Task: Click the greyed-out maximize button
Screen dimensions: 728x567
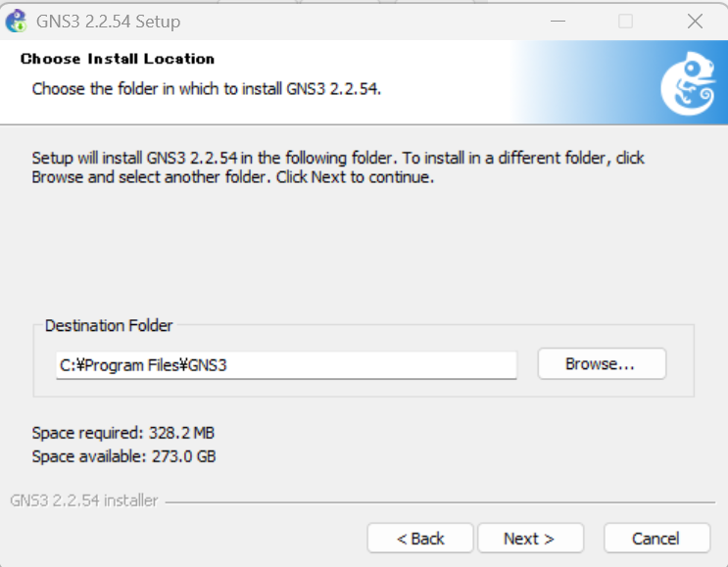Action: point(625,21)
